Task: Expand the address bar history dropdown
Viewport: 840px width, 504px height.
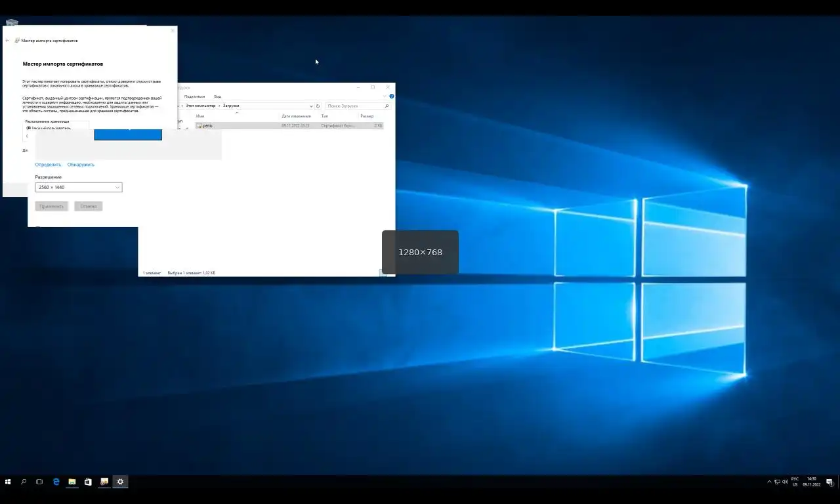Action: 311,106
